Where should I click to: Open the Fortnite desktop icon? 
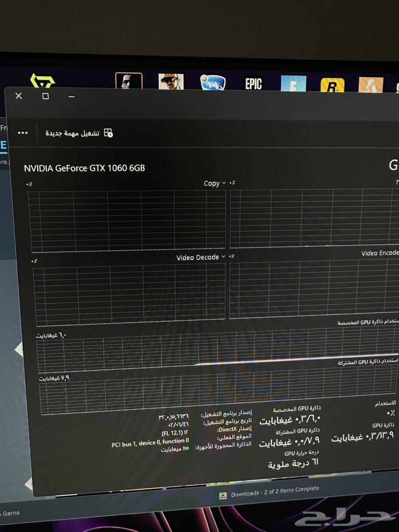pos(293,84)
